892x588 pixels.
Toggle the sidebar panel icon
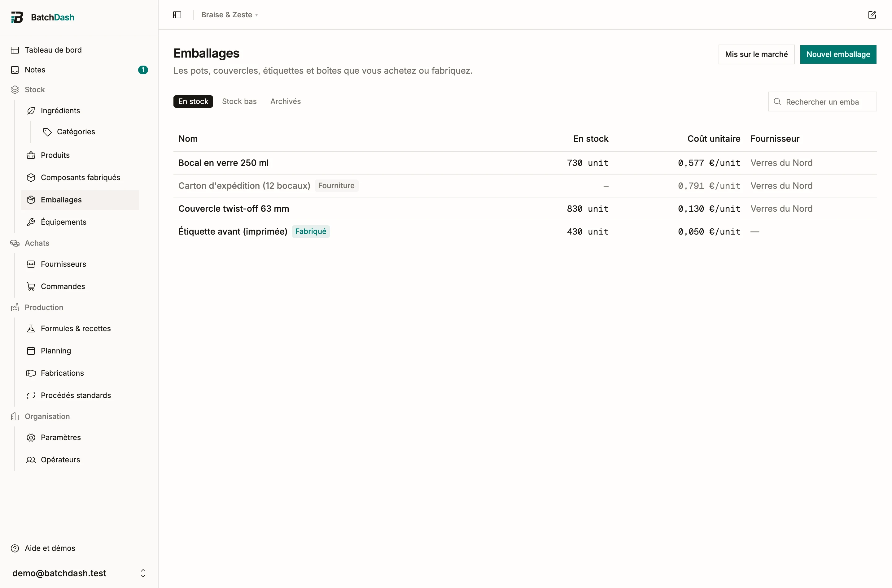click(177, 15)
